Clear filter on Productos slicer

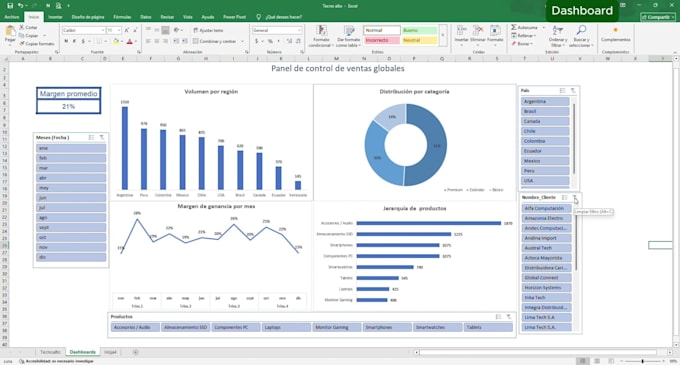tap(509, 317)
